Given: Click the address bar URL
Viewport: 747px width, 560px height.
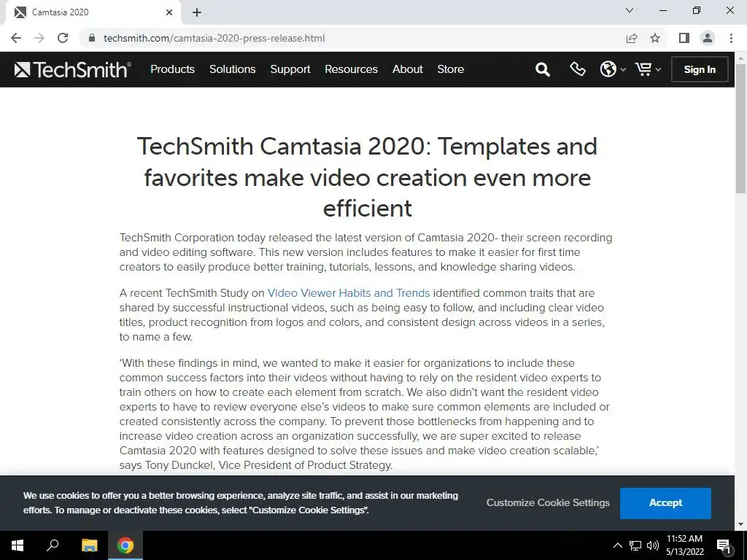Looking at the screenshot, I should (x=214, y=38).
